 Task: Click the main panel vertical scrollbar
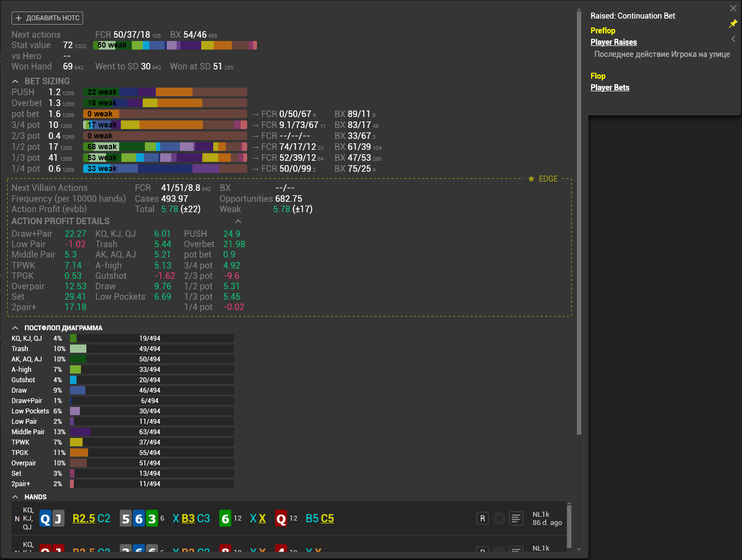pos(579,219)
